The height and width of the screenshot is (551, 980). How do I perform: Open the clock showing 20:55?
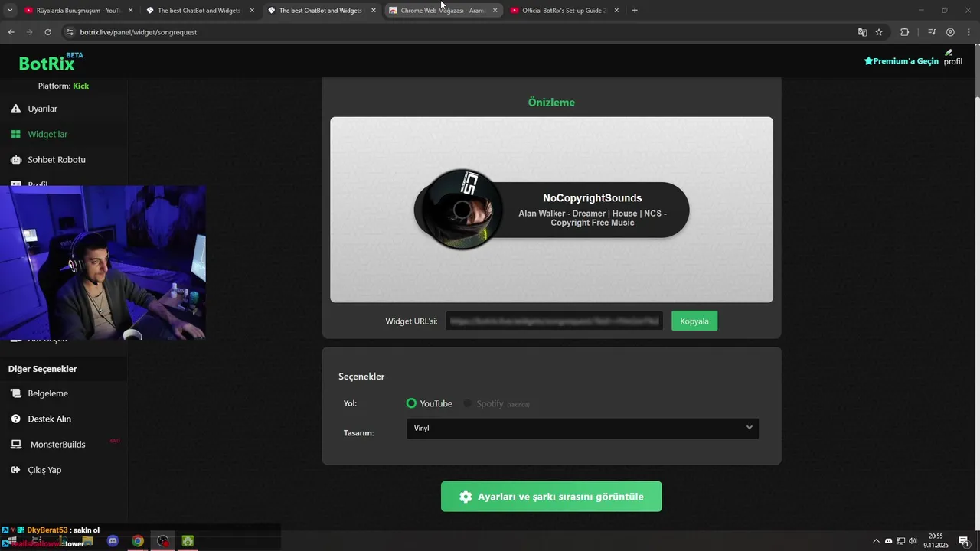(x=936, y=540)
